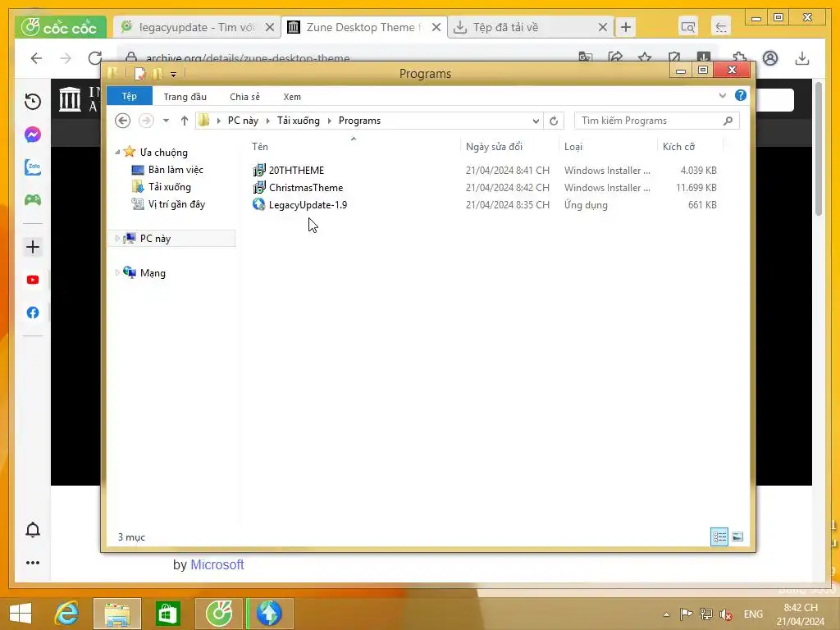Sort by Tên column header
This screenshot has height=630, width=840.
[x=260, y=146]
